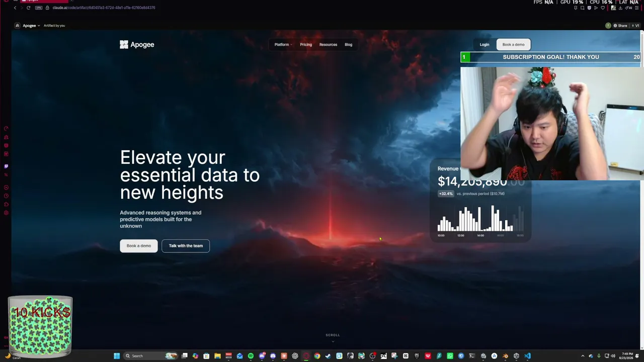Screen dimensions: 644x362
Task: Open the Windows Start menu
Action: click(117, 356)
